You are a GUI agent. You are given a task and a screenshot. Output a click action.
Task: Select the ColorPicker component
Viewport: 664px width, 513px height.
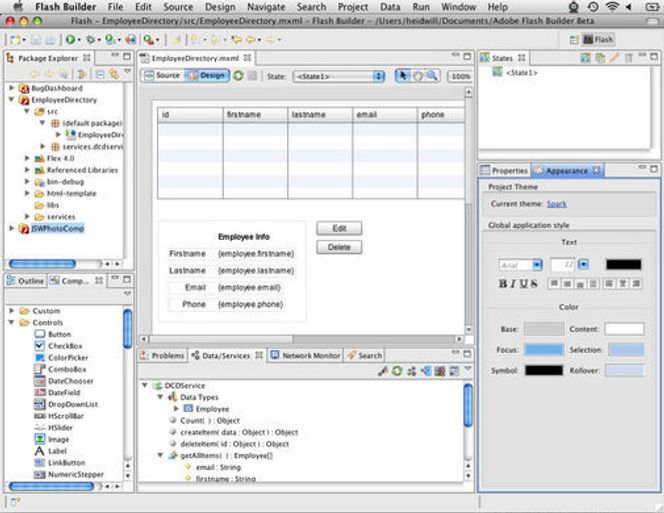pyautogui.click(x=68, y=358)
